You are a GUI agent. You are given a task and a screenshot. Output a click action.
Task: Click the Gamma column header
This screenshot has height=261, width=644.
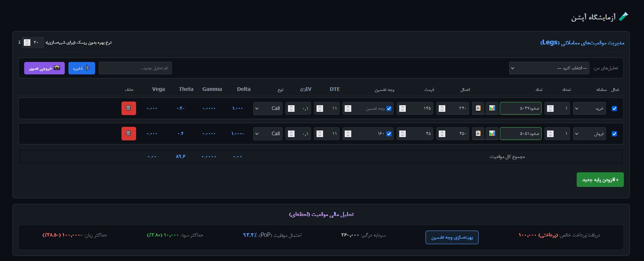[x=212, y=89]
